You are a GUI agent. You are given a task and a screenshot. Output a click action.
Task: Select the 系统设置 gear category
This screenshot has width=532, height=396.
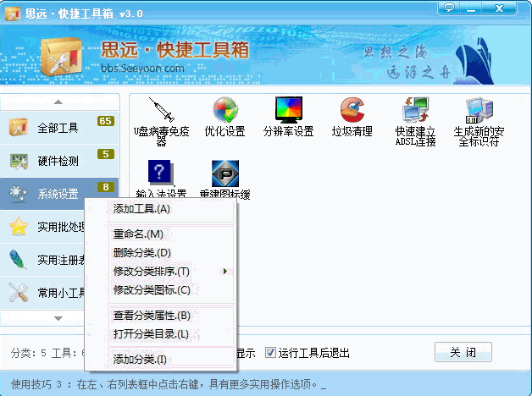[x=59, y=194]
